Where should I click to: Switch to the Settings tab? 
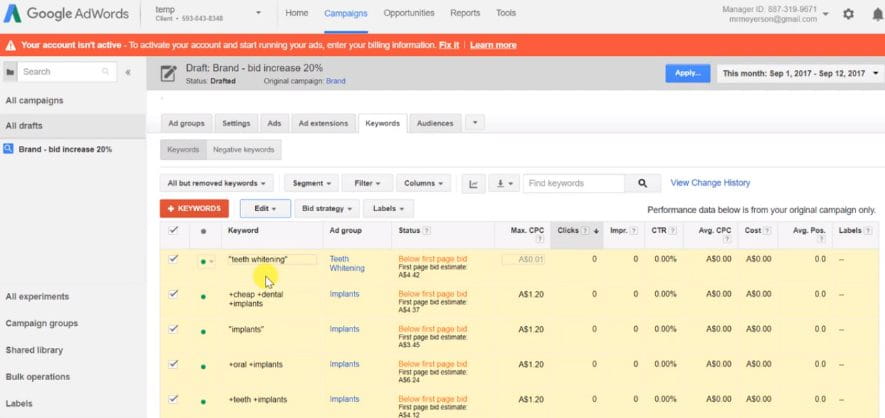(x=236, y=123)
